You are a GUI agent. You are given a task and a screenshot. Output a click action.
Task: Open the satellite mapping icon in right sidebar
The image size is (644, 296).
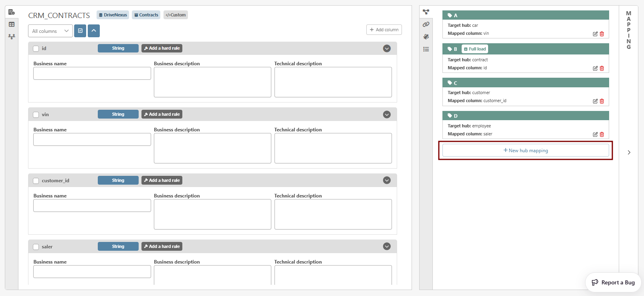point(426,37)
